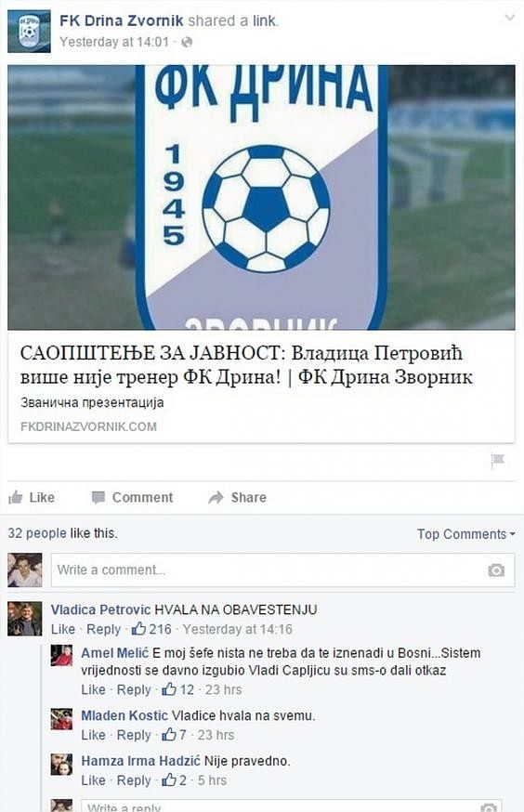This screenshot has height=812, width=524.
Task: Click the camera icon in the comment box
Action: (x=496, y=570)
